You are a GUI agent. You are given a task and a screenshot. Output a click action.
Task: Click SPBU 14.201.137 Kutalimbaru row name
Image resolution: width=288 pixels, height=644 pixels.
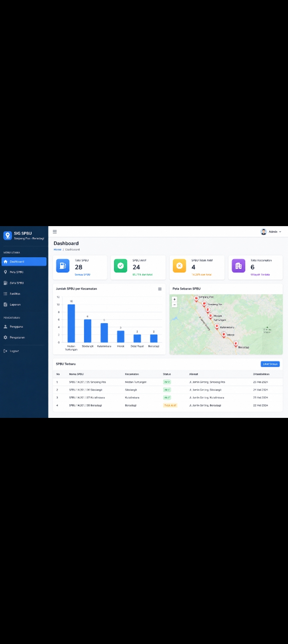(87, 398)
